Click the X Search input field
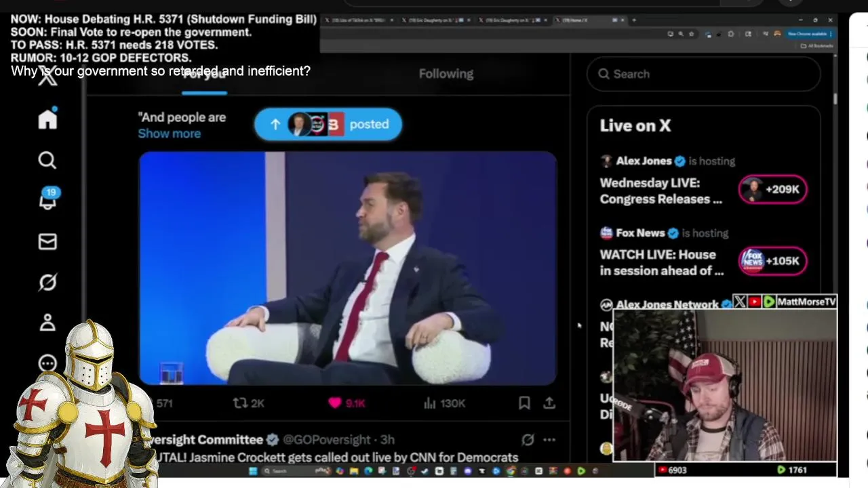 point(704,74)
